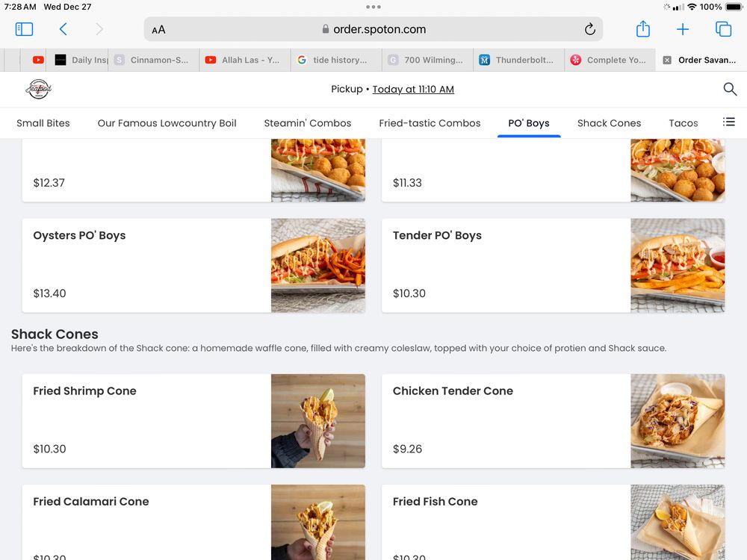Open the full category list menu

[728, 122]
